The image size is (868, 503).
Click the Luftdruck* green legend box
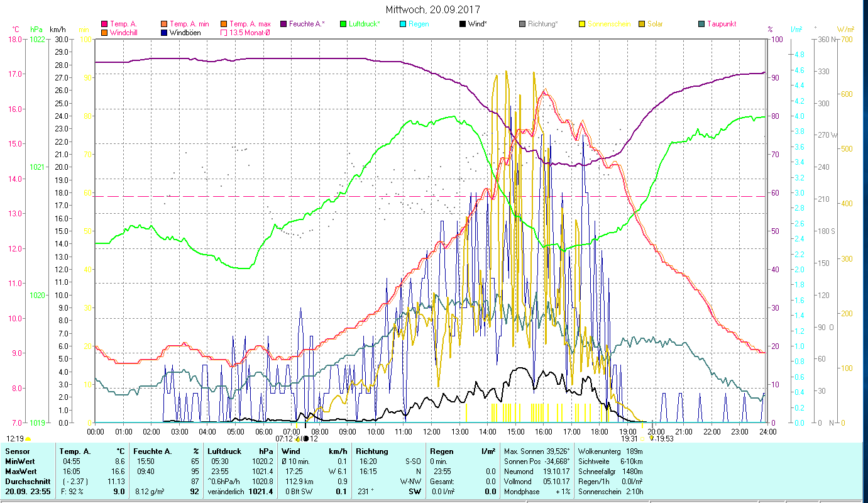click(343, 25)
